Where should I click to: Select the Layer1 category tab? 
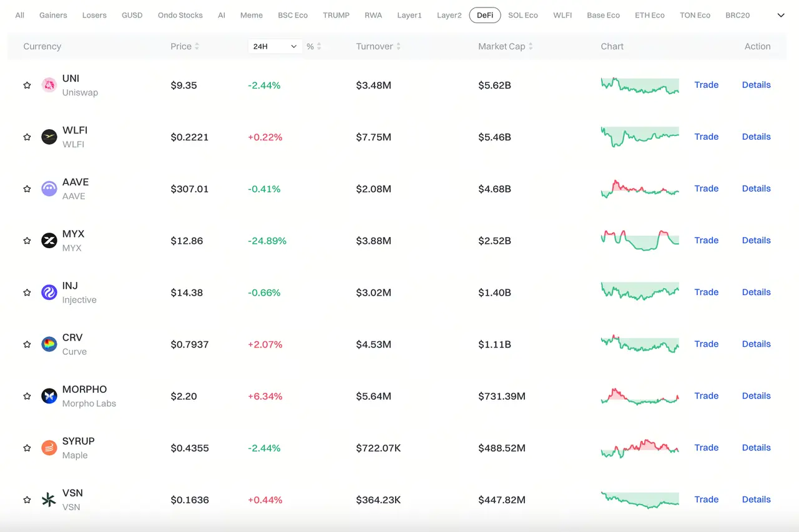(x=409, y=15)
